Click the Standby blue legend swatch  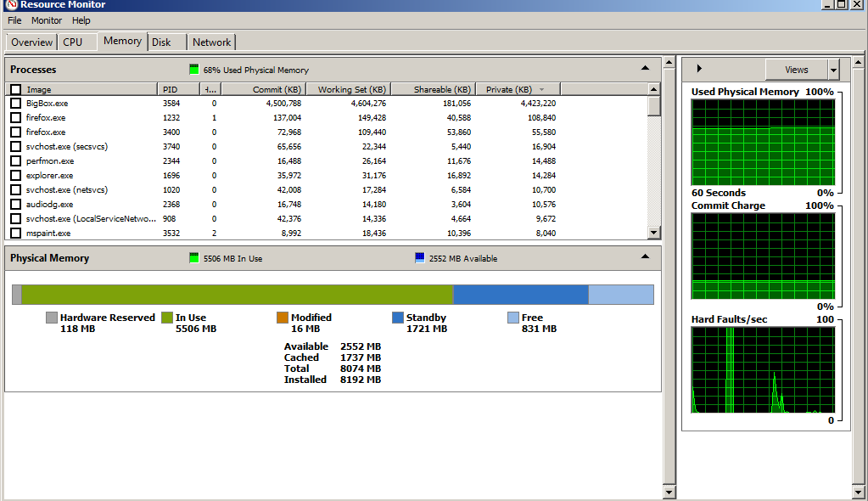click(x=398, y=318)
